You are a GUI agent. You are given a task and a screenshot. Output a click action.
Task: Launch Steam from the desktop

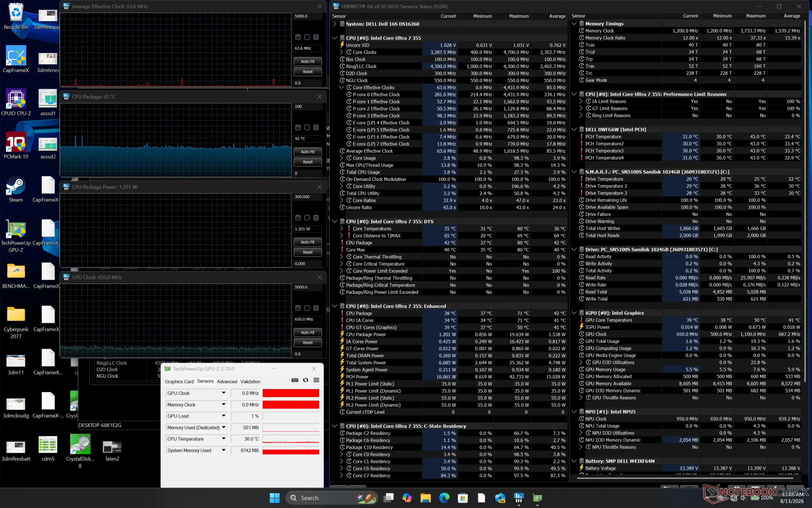pyautogui.click(x=16, y=189)
